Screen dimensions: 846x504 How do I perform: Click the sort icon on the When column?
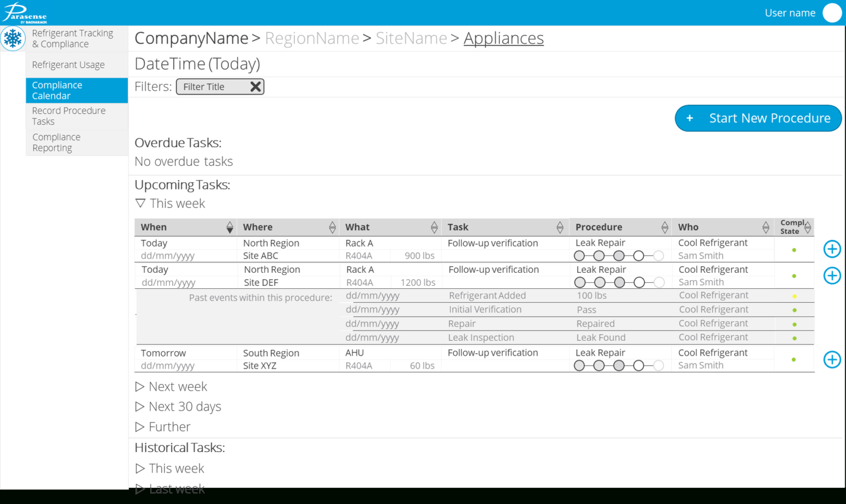coord(229,227)
